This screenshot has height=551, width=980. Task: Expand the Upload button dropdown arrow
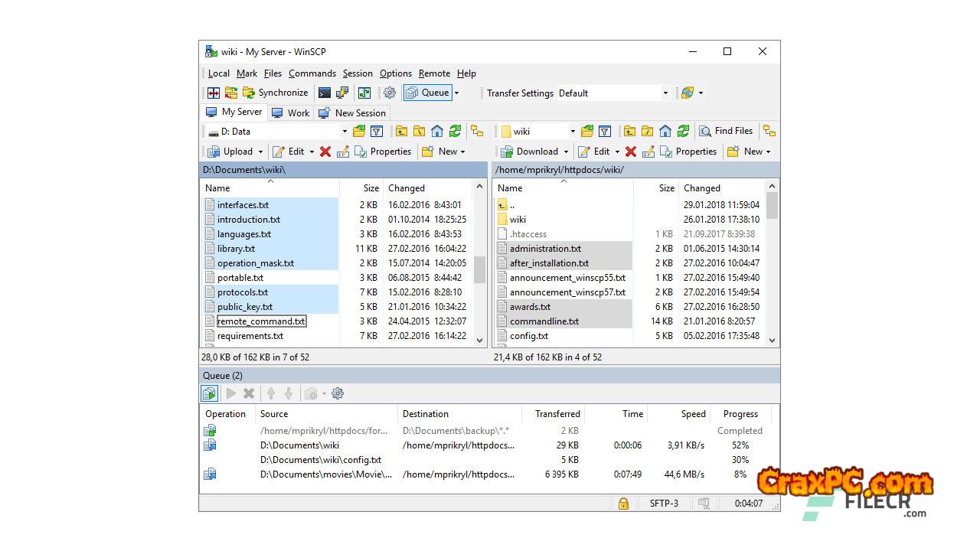[260, 152]
